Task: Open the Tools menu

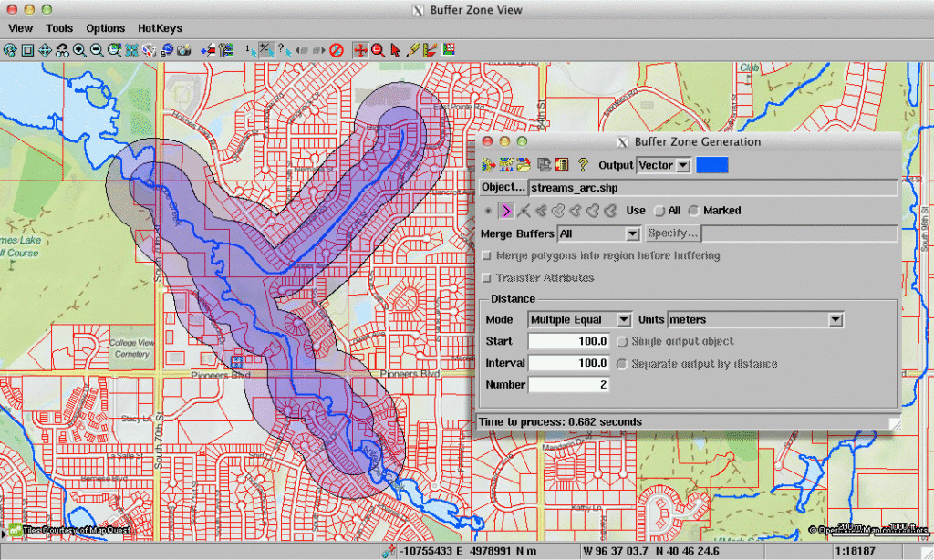Action: coord(58,28)
